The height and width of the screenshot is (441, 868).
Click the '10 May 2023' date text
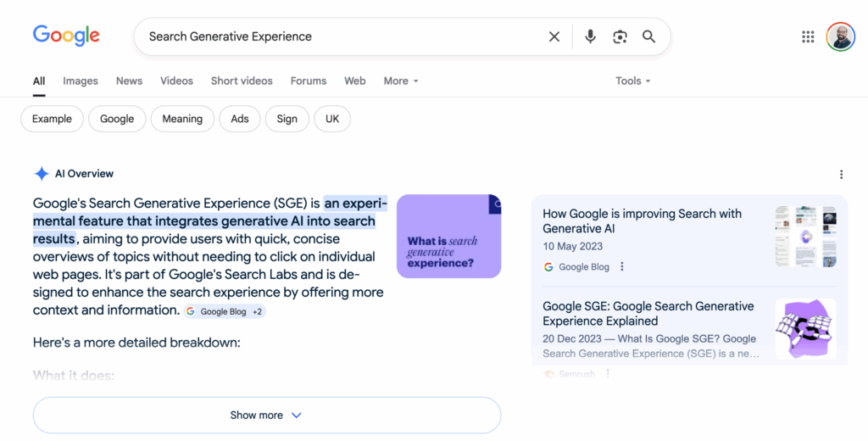click(x=572, y=247)
